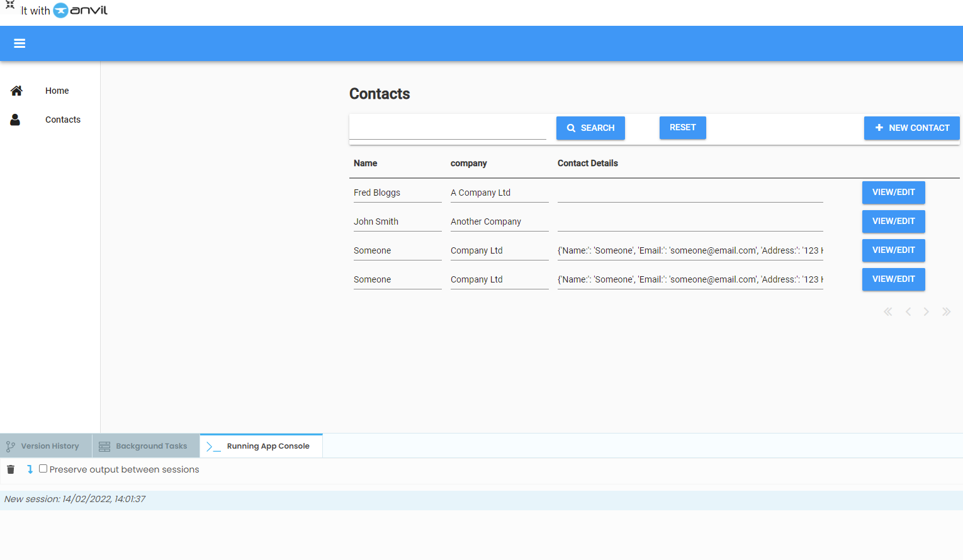
Task: Click the New Contact button
Action: 911,128
